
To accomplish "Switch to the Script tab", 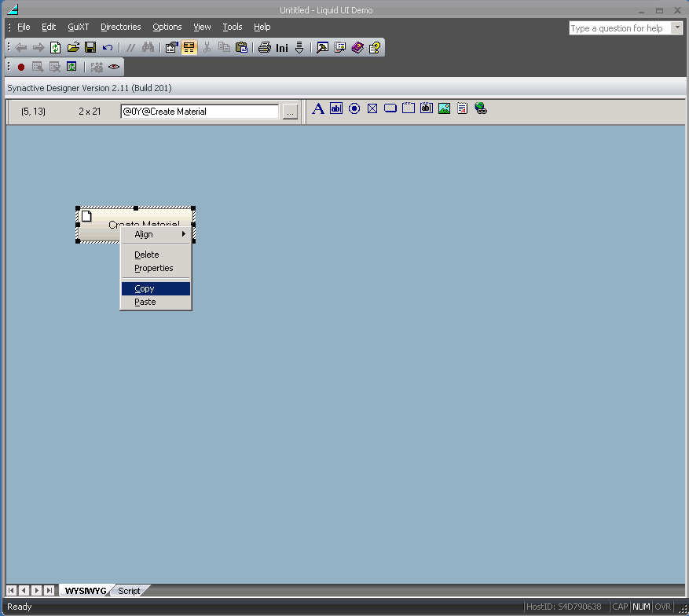I will click(x=129, y=591).
